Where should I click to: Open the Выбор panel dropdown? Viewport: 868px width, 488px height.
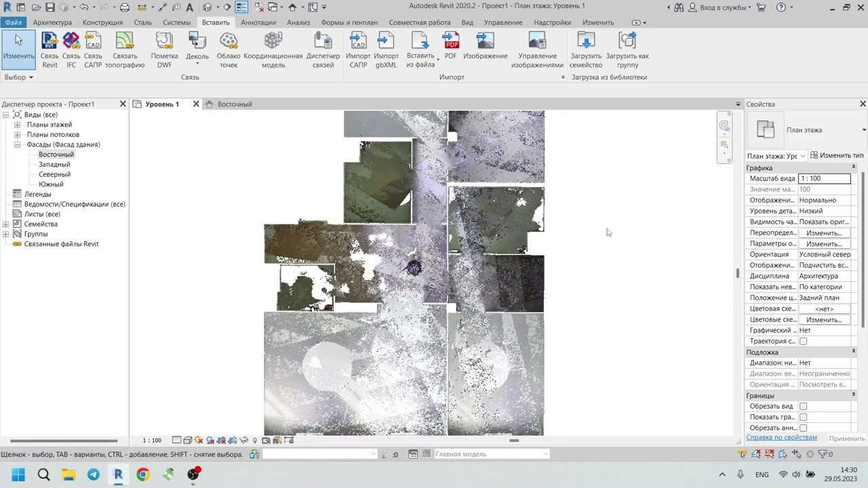19,77
